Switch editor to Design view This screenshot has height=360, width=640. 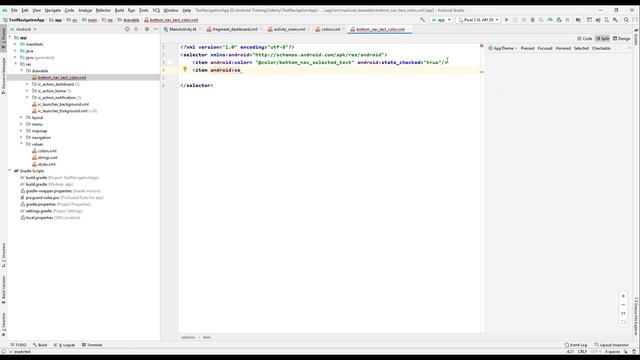[622, 38]
